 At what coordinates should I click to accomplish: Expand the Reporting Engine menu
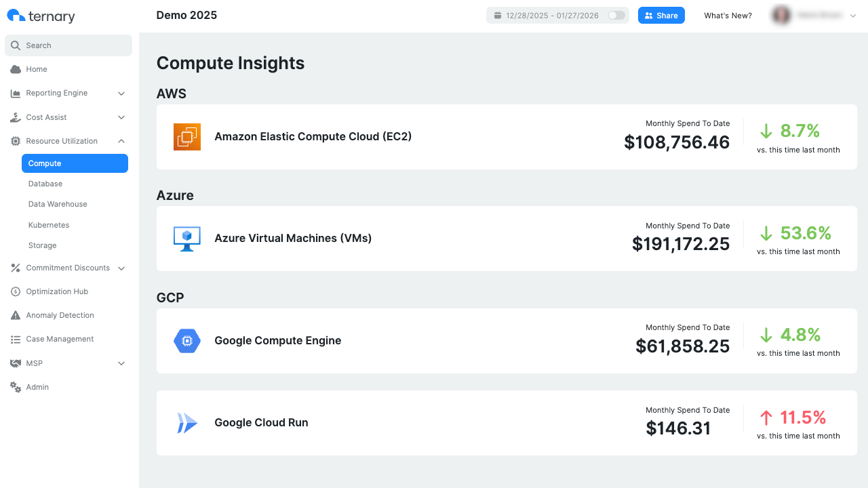click(57, 93)
